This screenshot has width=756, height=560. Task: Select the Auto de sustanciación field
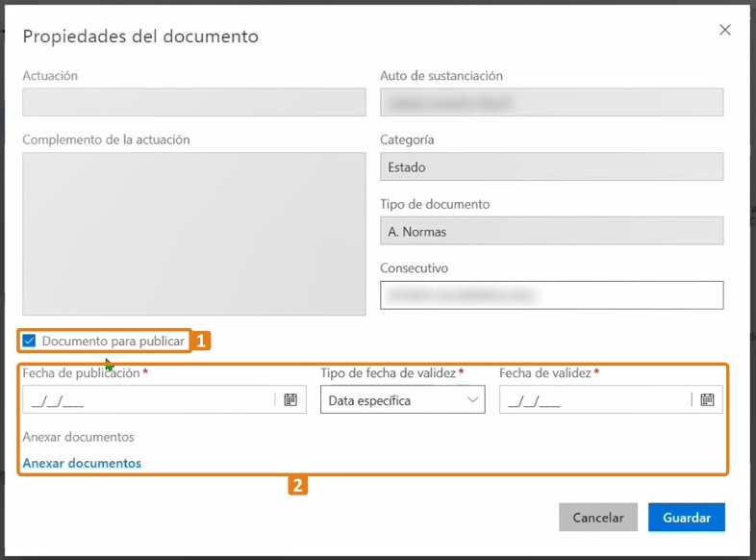coord(551,102)
